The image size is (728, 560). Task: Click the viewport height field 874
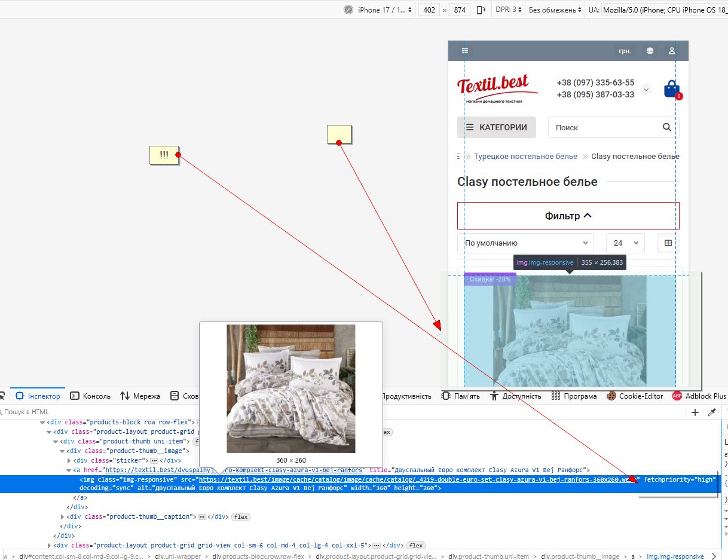[x=460, y=10]
